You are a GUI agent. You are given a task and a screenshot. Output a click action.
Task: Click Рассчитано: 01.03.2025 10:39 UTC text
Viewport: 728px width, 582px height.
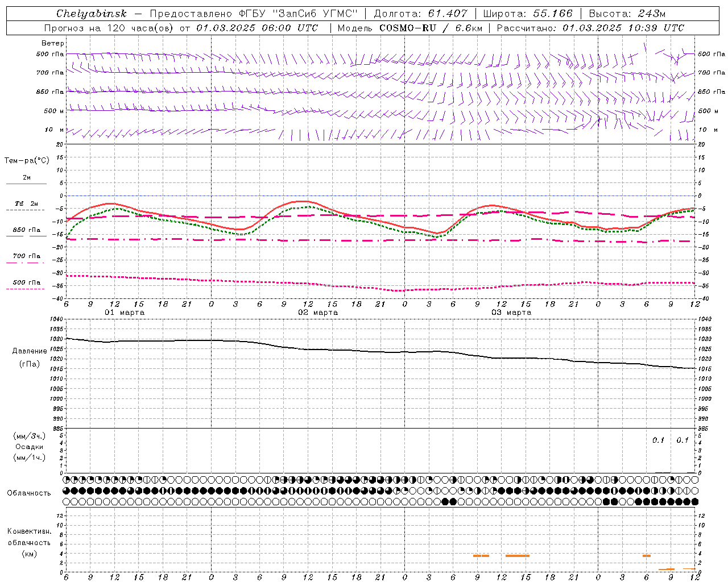tap(590, 28)
